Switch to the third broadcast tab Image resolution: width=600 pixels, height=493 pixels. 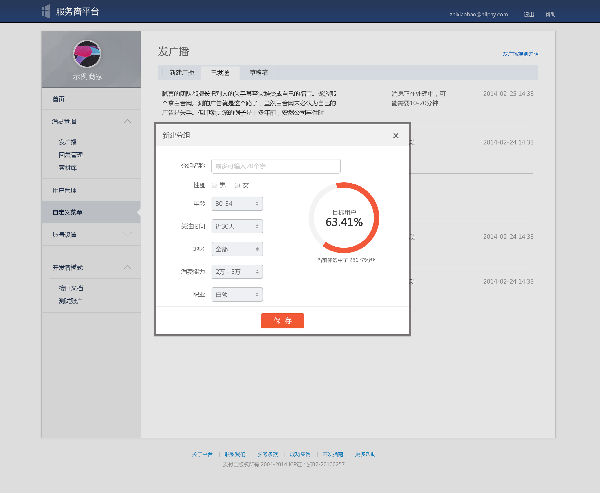point(258,73)
